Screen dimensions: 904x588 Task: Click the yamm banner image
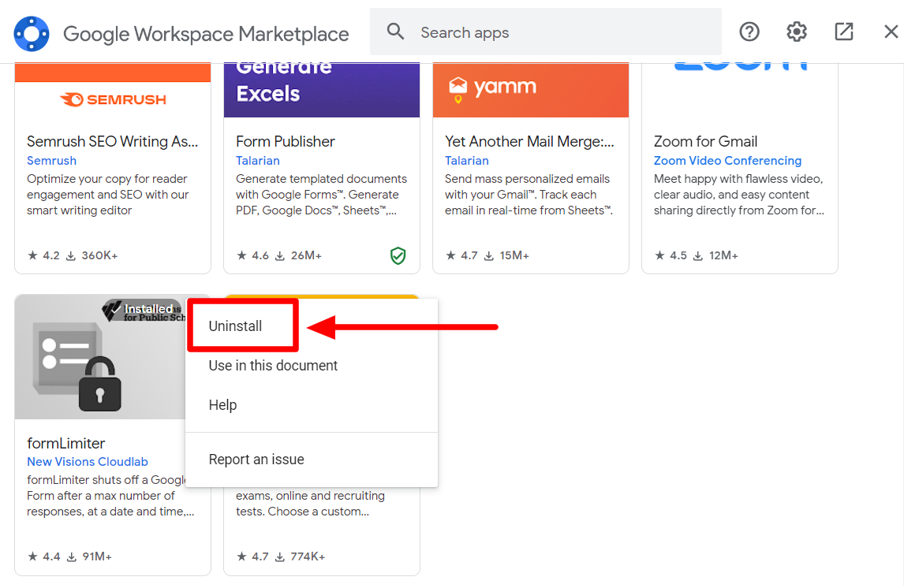[x=530, y=90]
